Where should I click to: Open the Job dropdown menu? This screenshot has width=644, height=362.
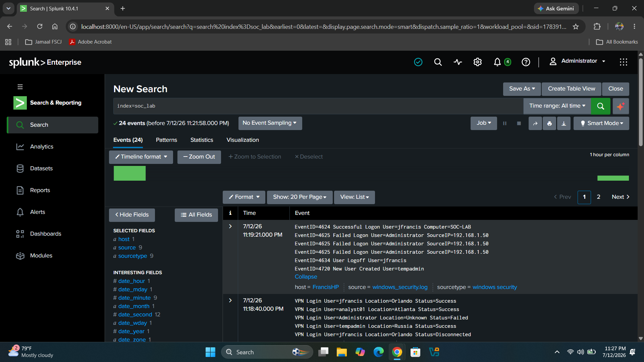pos(484,123)
